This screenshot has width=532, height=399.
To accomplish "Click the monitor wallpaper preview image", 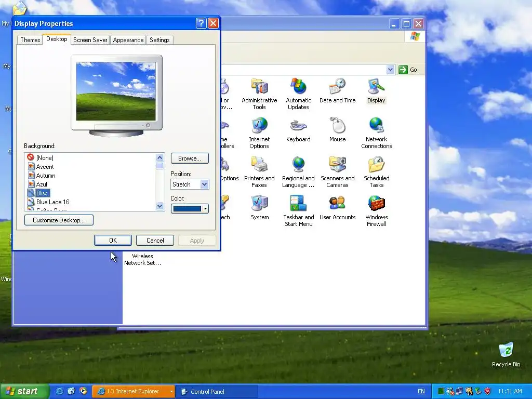I will coord(116,91).
